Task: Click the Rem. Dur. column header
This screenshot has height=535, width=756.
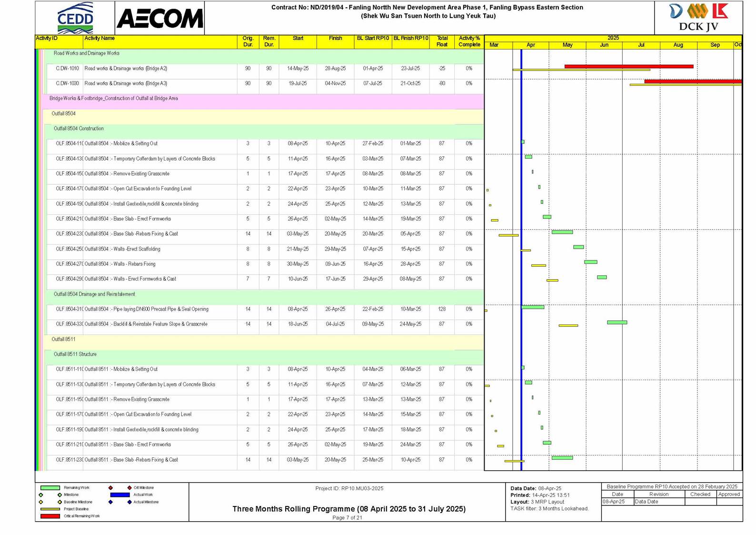Action: pos(269,41)
